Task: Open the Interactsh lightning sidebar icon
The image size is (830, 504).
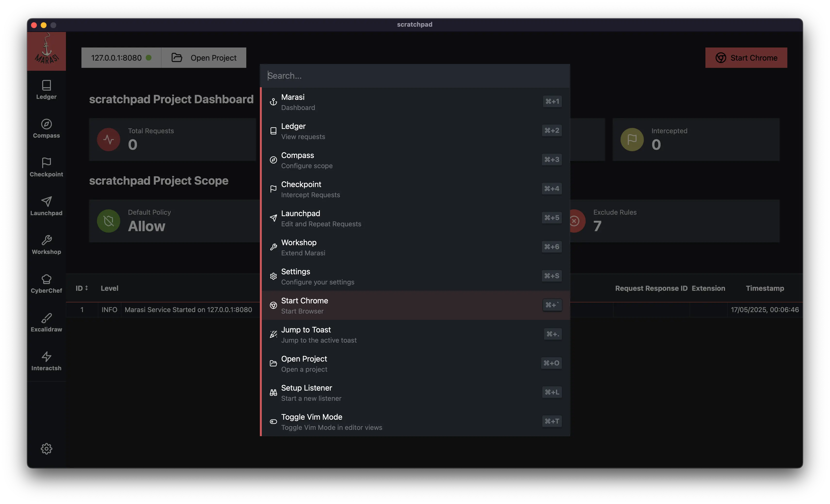Action: [x=47, y=361]
